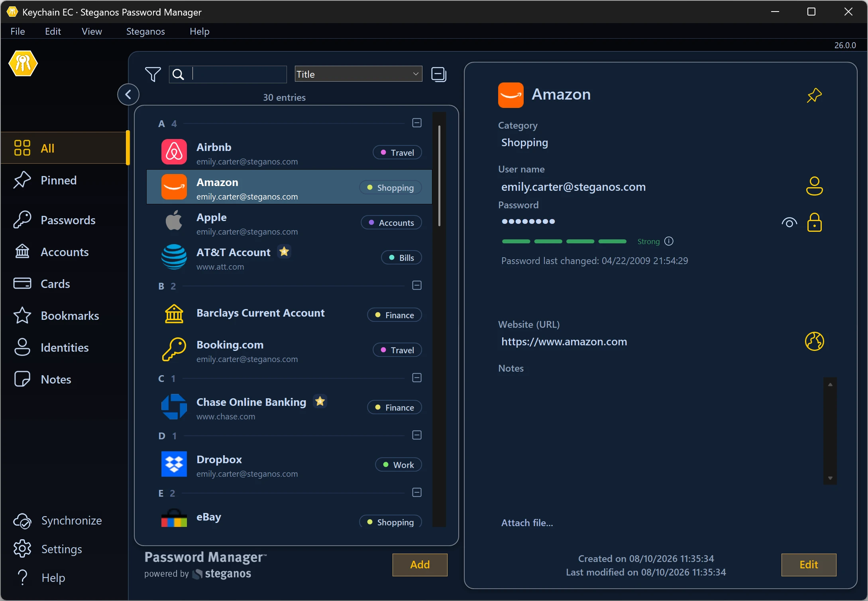Open the Steganos menu

(145, 31)
